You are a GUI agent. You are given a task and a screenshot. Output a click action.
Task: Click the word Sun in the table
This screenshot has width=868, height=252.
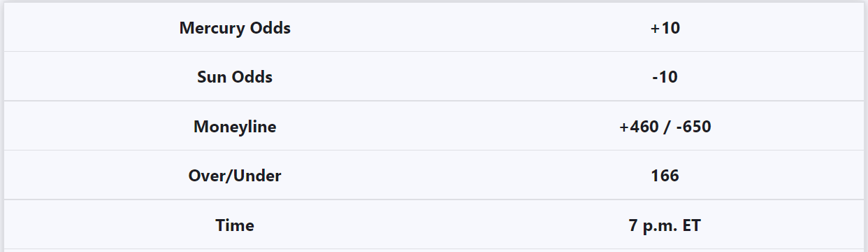(x=211, y=77)
